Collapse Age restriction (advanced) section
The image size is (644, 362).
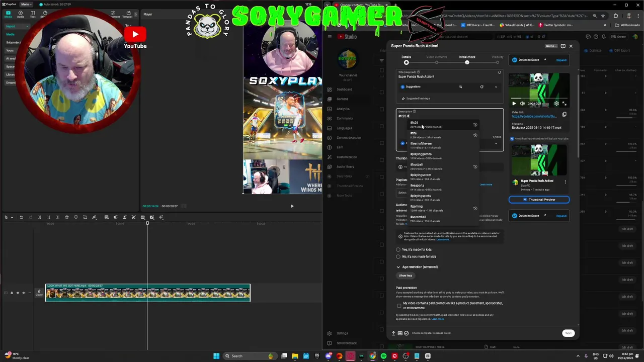click(417, 267)
